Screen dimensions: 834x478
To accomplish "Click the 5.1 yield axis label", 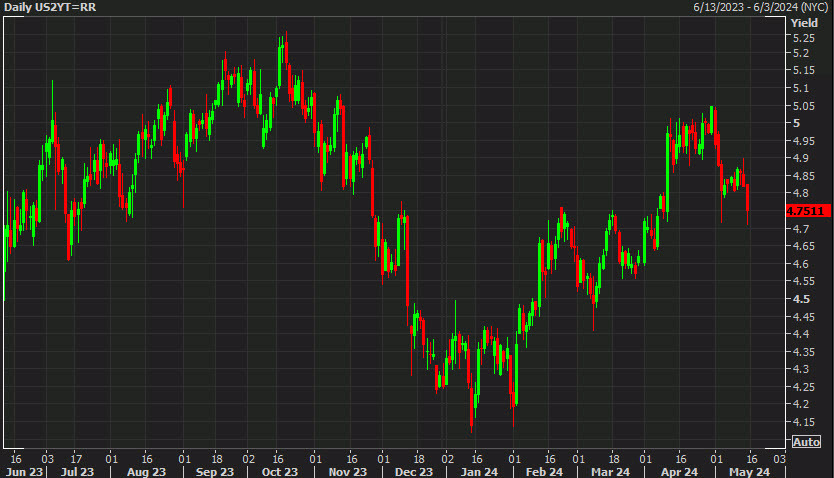I will coord(800,88).
